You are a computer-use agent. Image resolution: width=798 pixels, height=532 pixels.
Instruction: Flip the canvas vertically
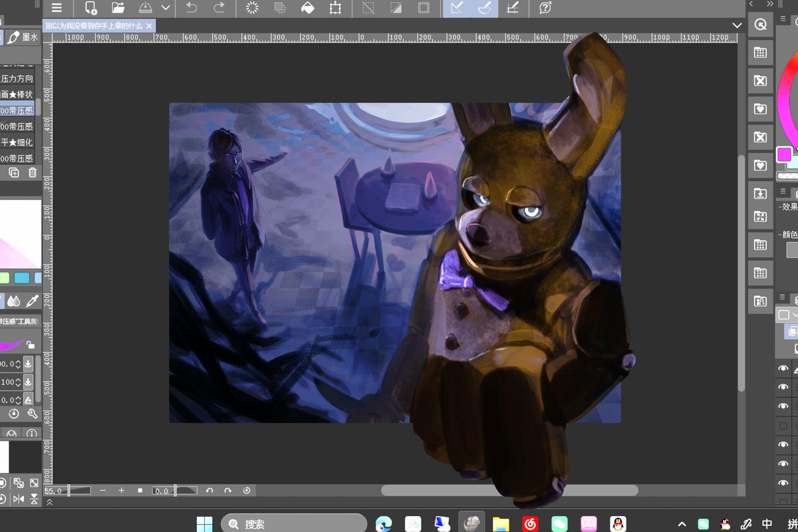coord(34,499)
